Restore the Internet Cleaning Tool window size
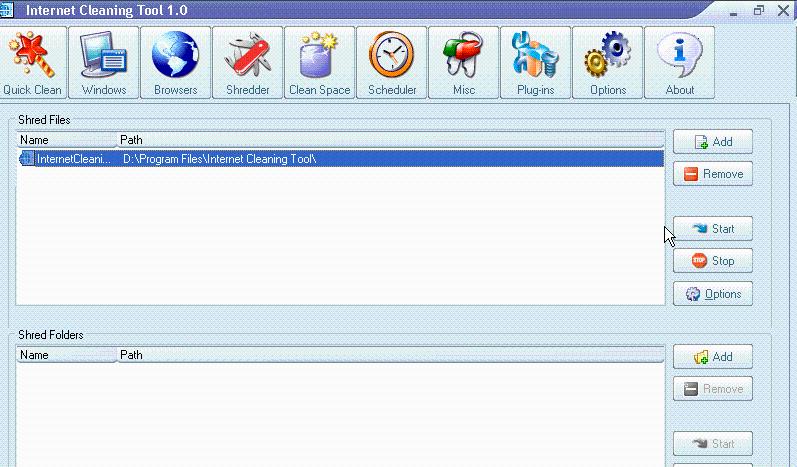The height and width of the screenshot is (467, 797). pos(759,10)
